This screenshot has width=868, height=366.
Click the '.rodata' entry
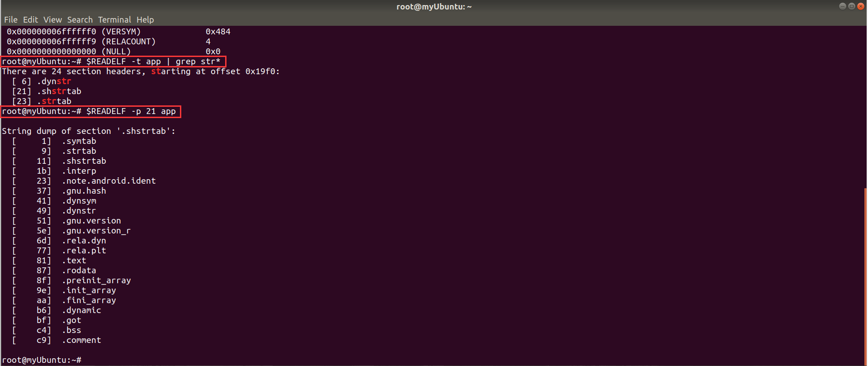[x=79, y=271]
